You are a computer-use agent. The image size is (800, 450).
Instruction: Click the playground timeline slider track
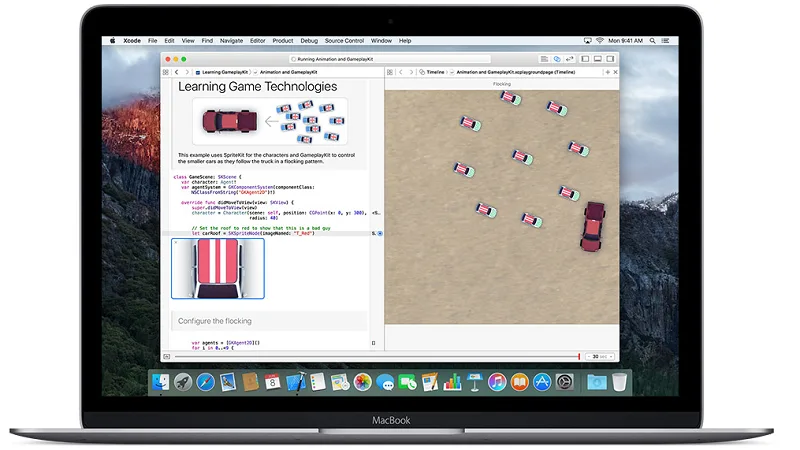377,357
